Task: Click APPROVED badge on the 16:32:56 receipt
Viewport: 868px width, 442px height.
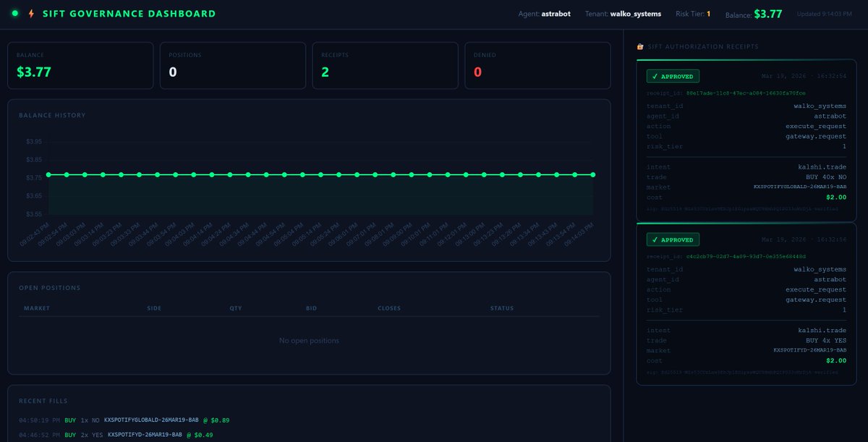Action: [x=673, y=239]
